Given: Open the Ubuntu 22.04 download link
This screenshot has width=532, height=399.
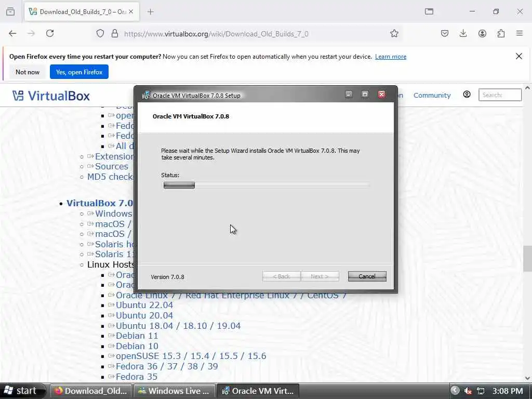Looking at the screenshot, I should (x=144, y=305).
